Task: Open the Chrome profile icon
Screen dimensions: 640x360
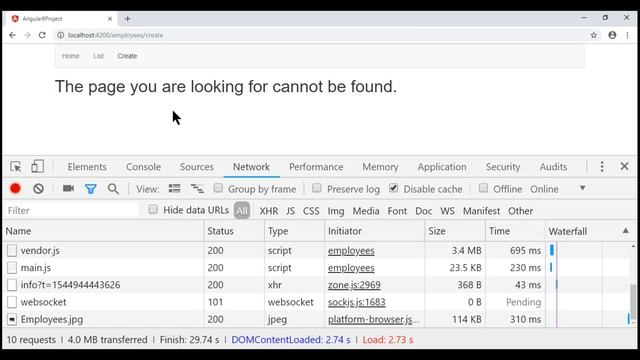Action: (x=612, y=35)
